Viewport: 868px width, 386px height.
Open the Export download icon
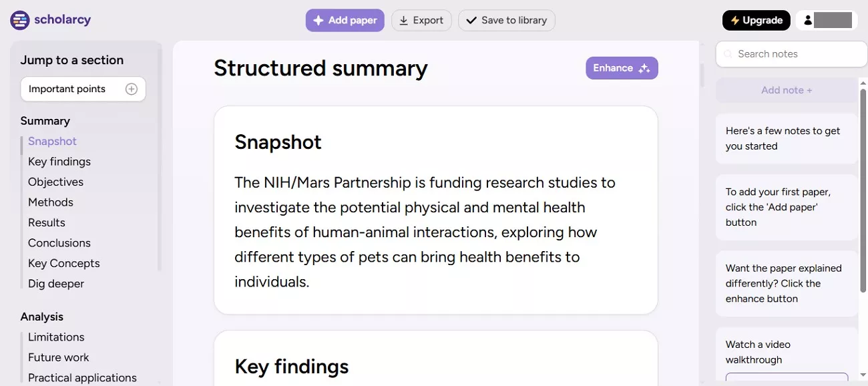(x=403, y=20)
